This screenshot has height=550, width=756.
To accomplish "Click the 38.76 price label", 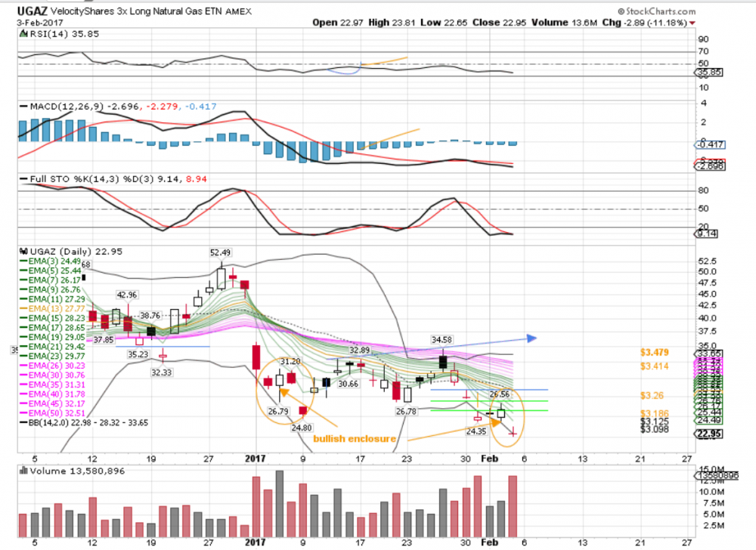I will click(x=150, y=316).
